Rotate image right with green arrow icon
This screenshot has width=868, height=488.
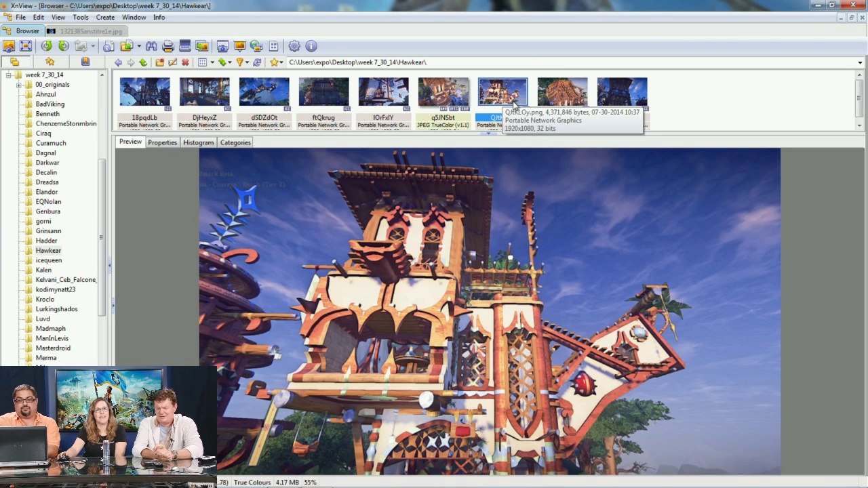click(x=63, y=46)
